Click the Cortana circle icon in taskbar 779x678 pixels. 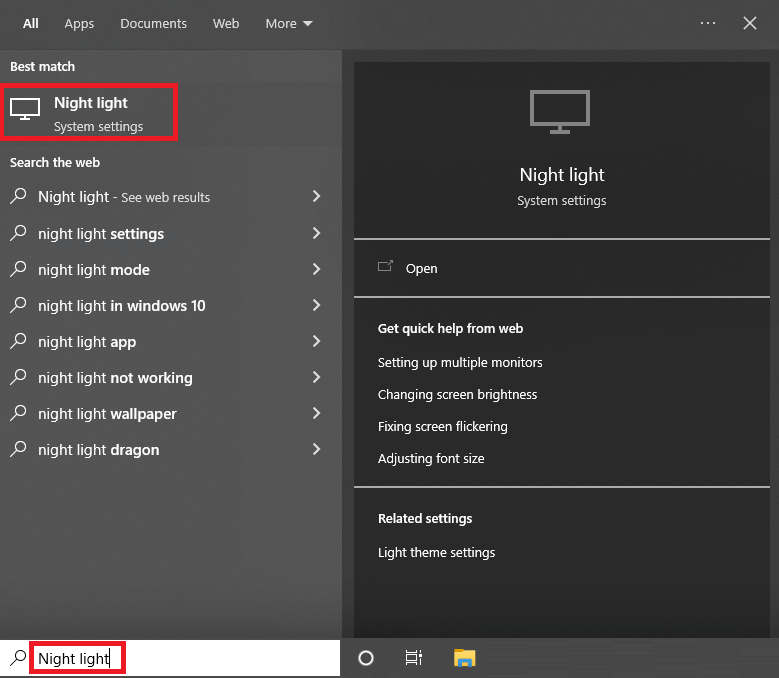(366, 658)
